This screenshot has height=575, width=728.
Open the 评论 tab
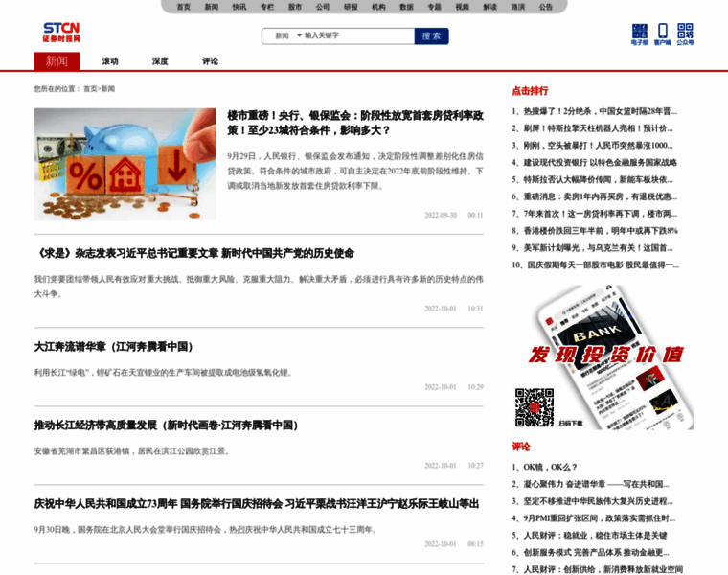[x=210, y=61]
